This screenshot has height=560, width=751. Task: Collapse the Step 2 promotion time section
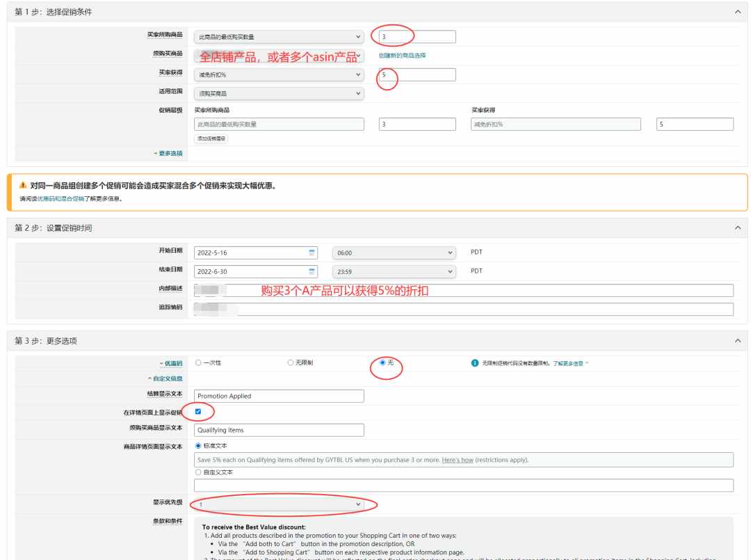point(737,228)
